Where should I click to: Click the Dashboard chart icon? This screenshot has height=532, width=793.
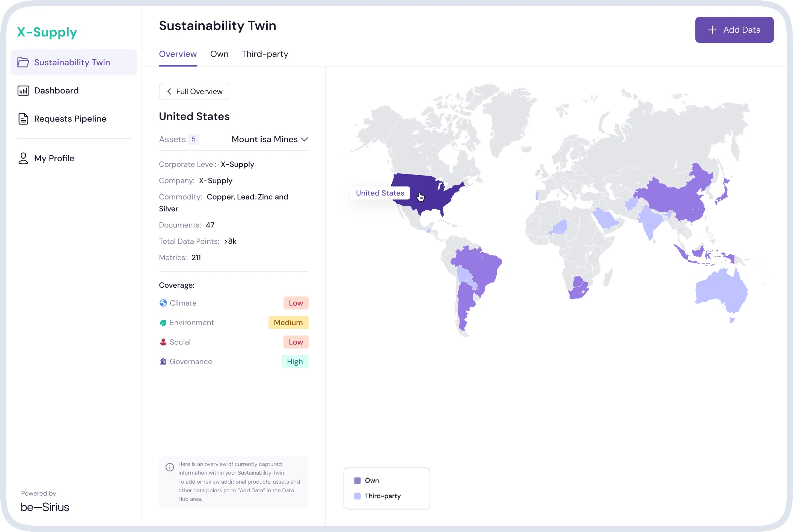[x=23, y=90]
